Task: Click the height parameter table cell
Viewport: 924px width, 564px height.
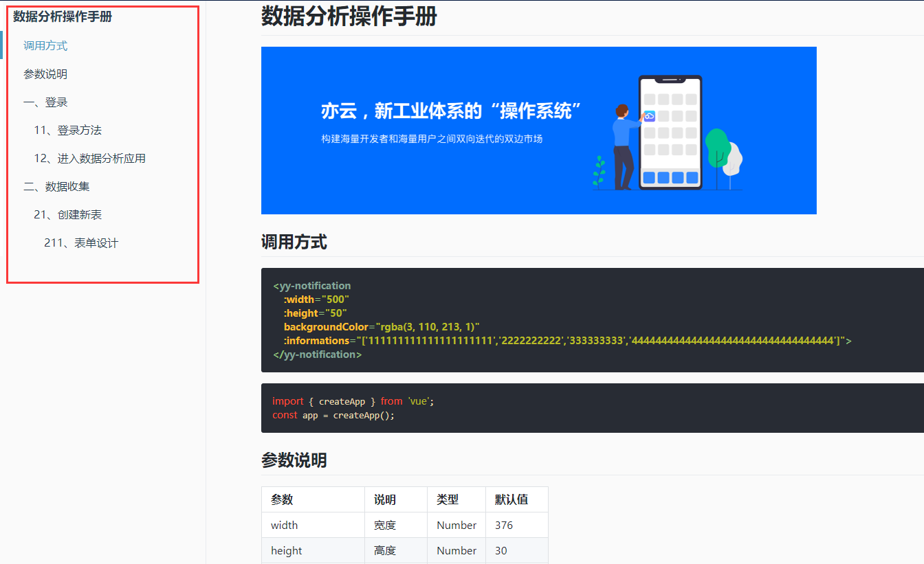Action: click(x=313, y=550)
